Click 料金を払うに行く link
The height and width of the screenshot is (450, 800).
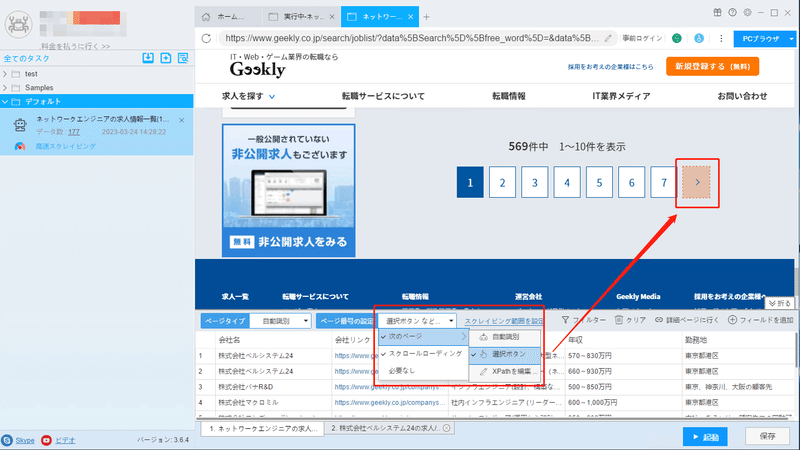[75, 46]
